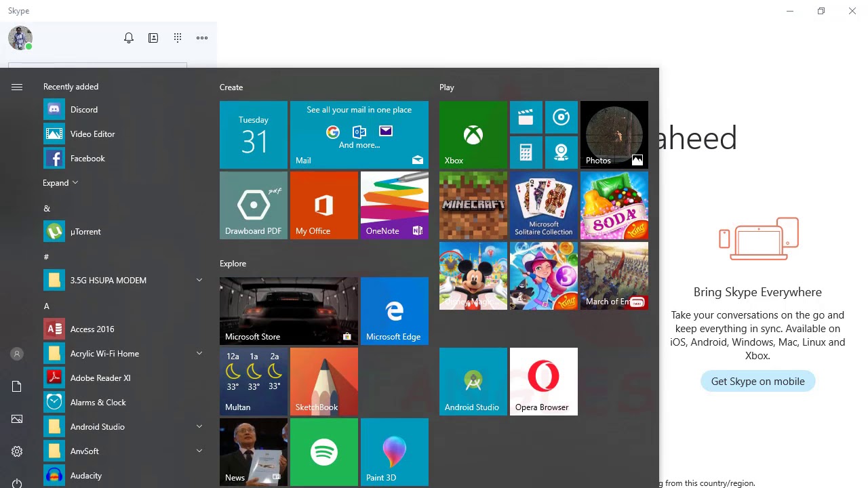Launch Microsoft Edge tile

(x=395, y=311)
